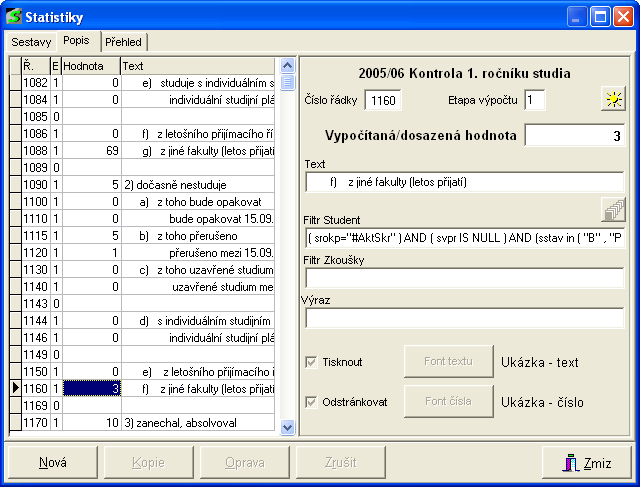Click text 'bude opakovat 15.09.'
640x487 pixels.
[221, 219]
